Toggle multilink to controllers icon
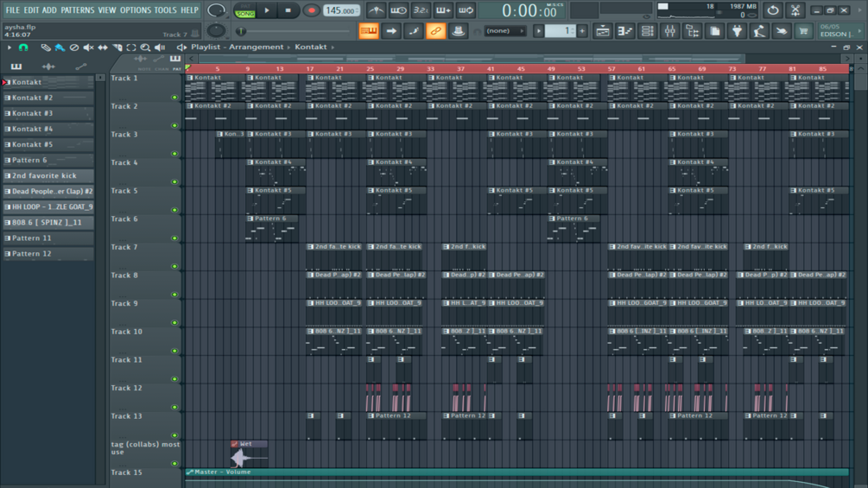 coord(435,31)
